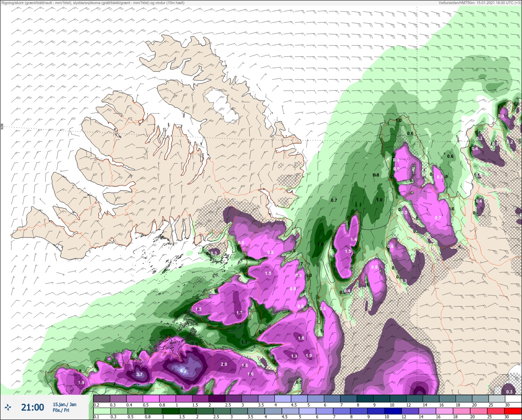Click the N99 latitude label

click(2, 127)
